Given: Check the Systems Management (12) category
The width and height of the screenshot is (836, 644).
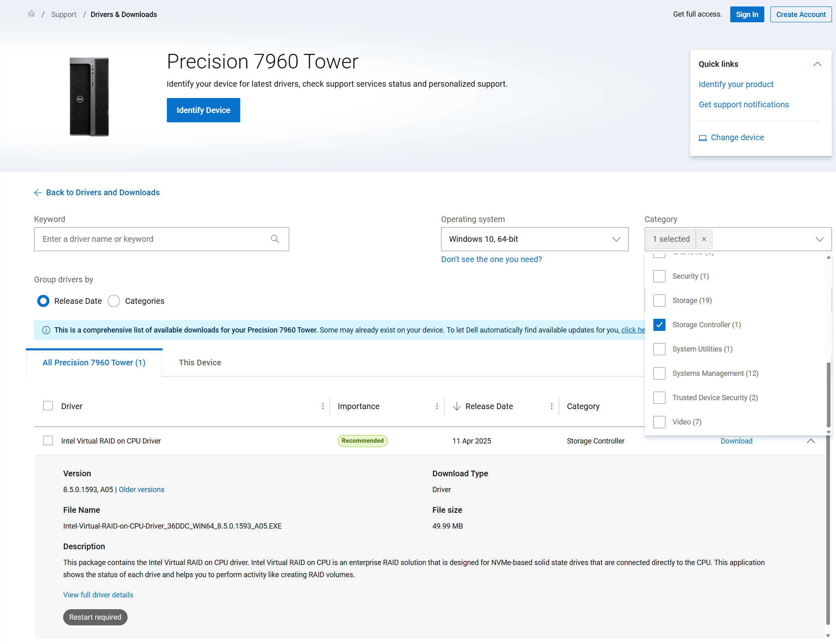Looking at the screenshot, I should 659,373.
